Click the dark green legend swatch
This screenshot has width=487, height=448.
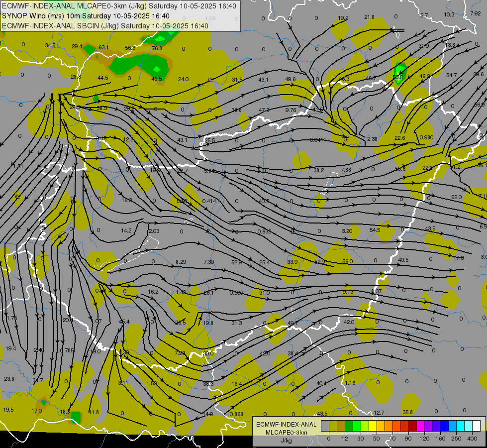point(349,426)
